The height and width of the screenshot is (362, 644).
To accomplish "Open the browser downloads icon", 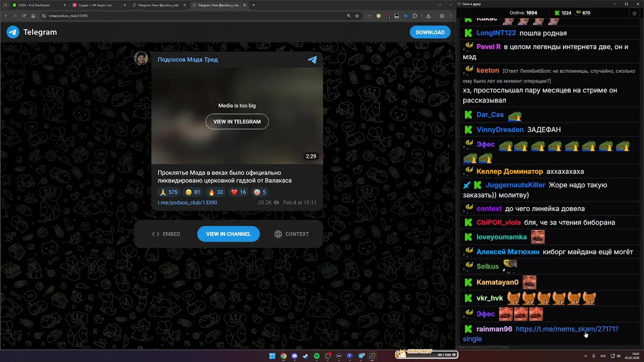I will (x=427, y=16).
